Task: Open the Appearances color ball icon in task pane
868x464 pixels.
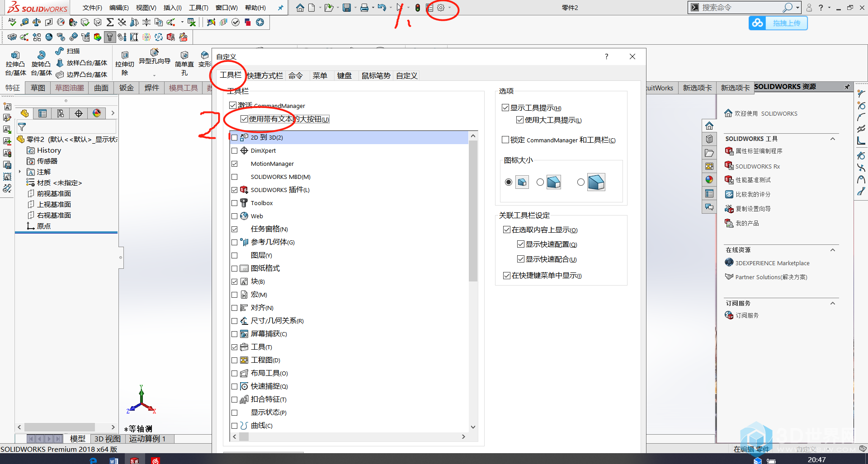Action: click(709, 180)
